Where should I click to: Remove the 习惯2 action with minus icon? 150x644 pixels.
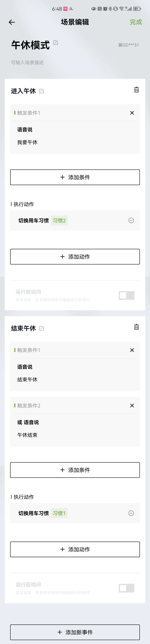131,220
